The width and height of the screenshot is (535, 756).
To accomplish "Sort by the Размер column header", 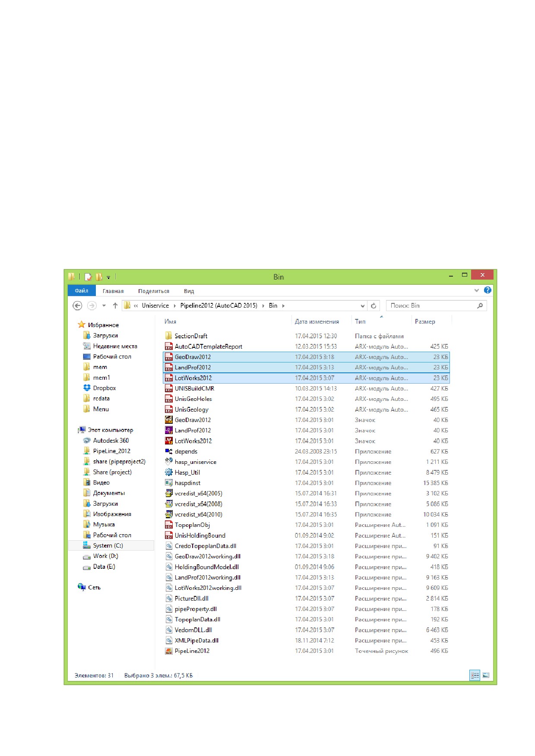I will [425, 321].
